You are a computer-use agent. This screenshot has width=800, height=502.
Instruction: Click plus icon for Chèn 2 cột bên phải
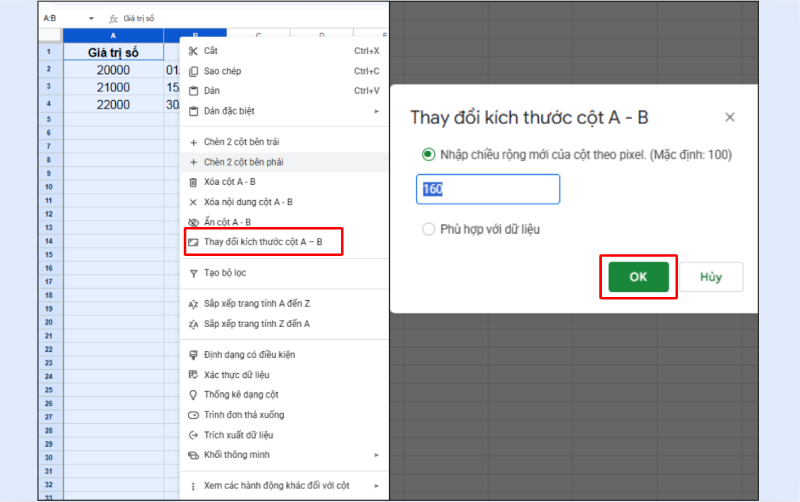click(193, 162)
